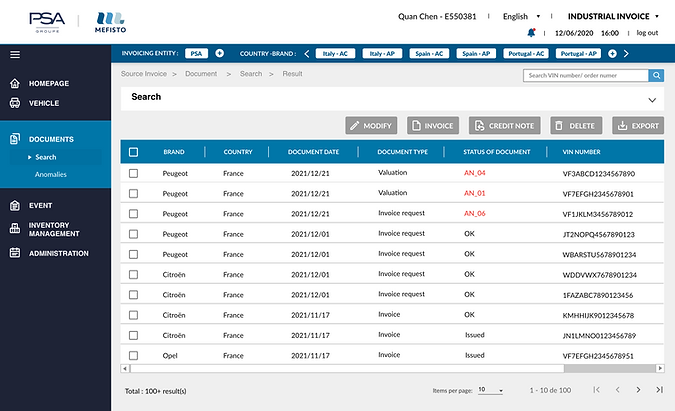Click Document breadcrumb link
675x411 pixels.
tap(201, 74)
